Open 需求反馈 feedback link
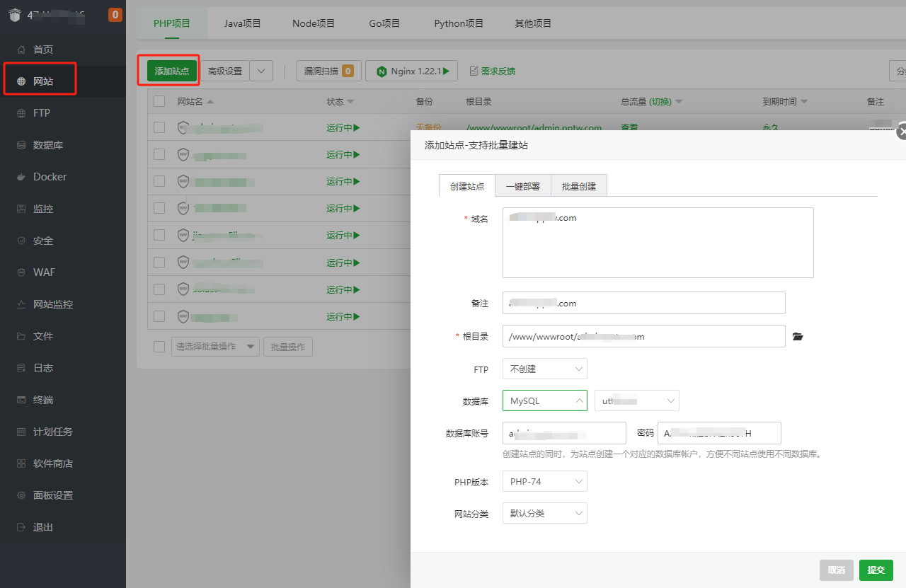Screen dimensions: 906x588 pyautogui.click(x=493, y=71)
